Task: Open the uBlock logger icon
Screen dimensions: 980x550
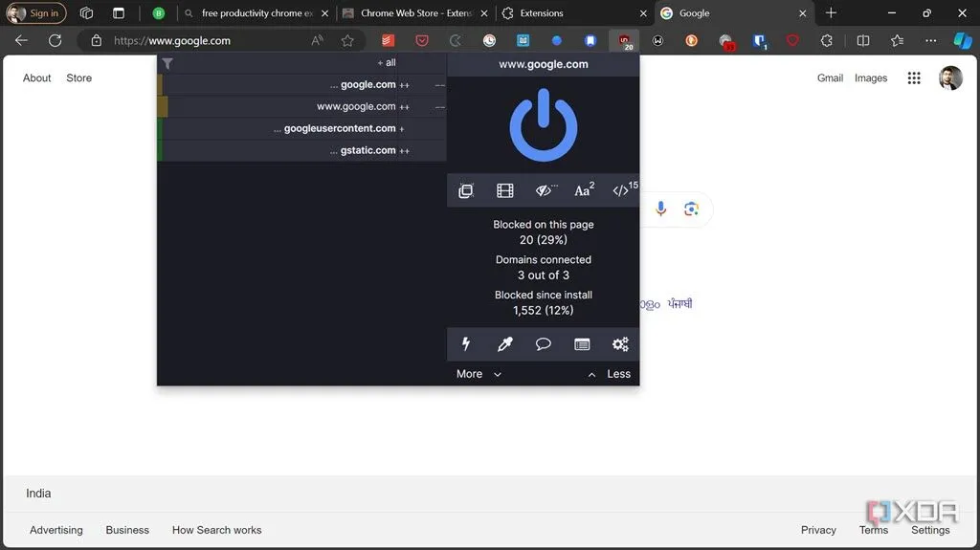Action: point(582,344)
